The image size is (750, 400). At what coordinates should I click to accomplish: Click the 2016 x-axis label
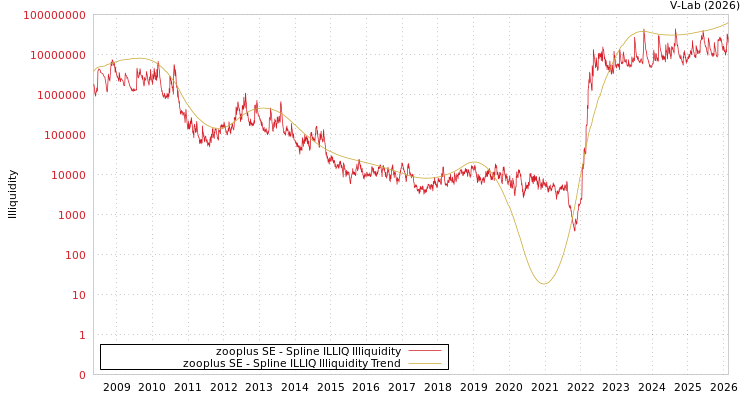pos(366,387)
